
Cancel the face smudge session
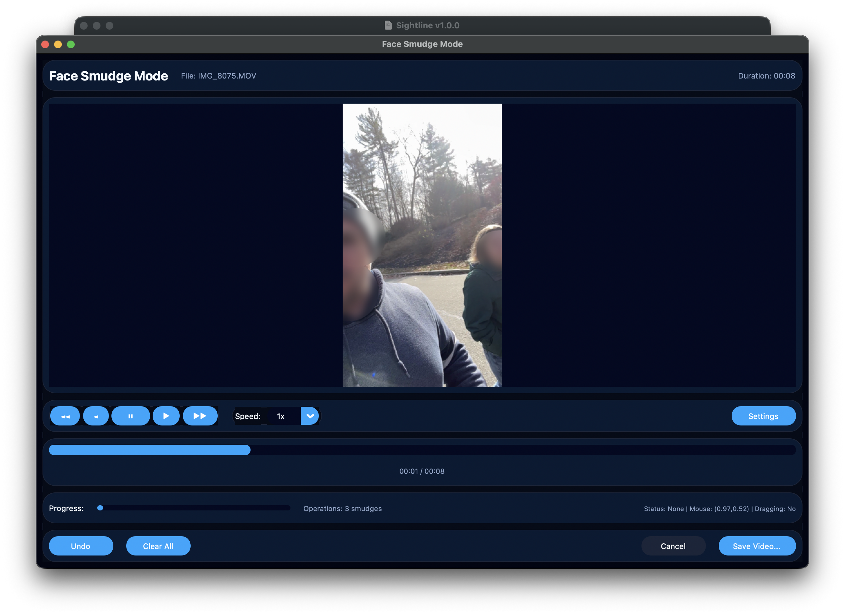click(673, 546)
